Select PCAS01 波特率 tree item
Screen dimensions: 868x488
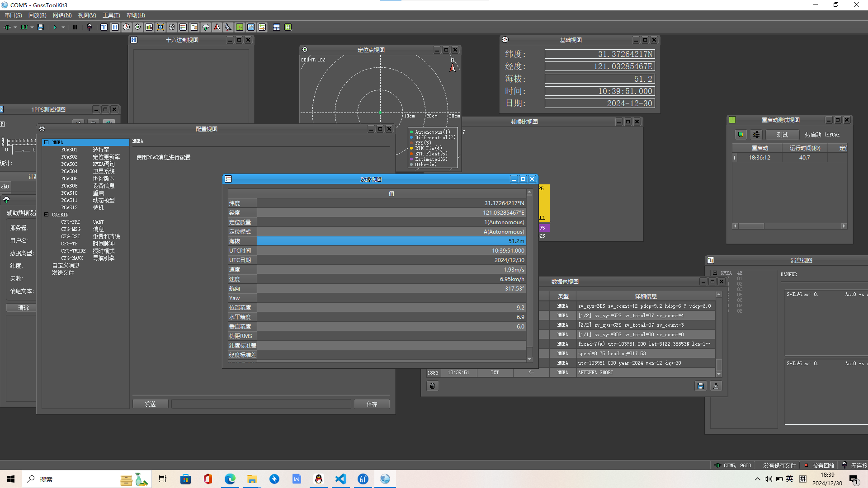tap(85, 150)
